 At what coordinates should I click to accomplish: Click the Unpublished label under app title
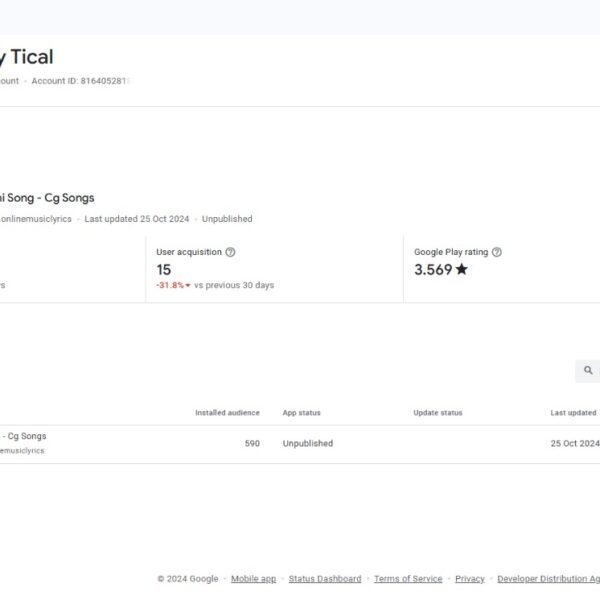pos(227,219)
